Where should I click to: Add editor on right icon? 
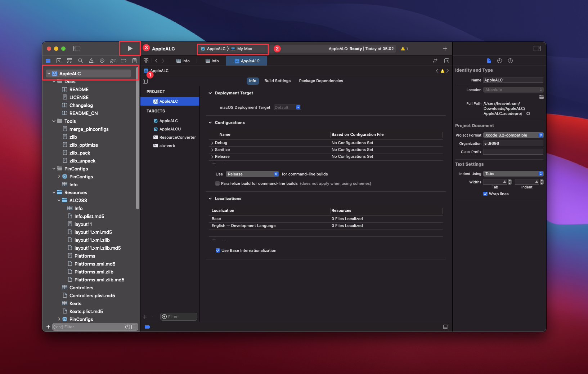click(x=446, y=61)
